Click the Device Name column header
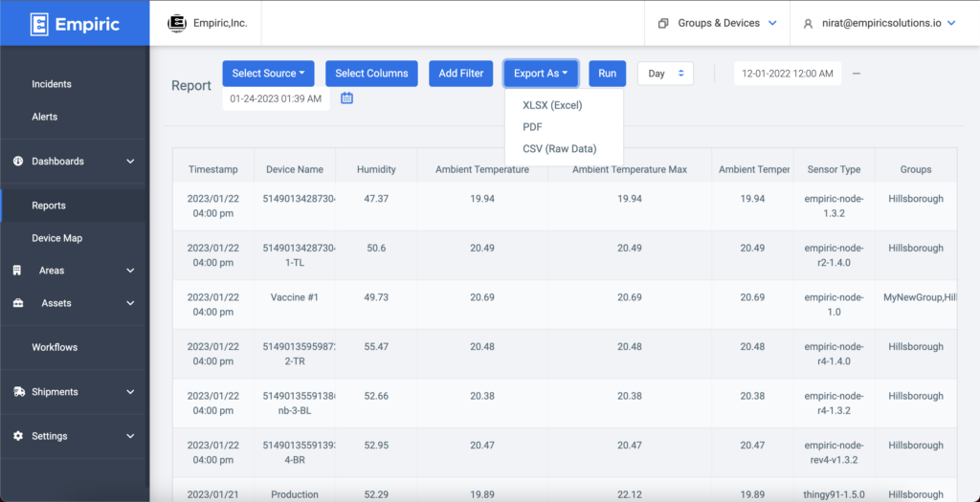The image size is (980, 502). pos(295,169)
